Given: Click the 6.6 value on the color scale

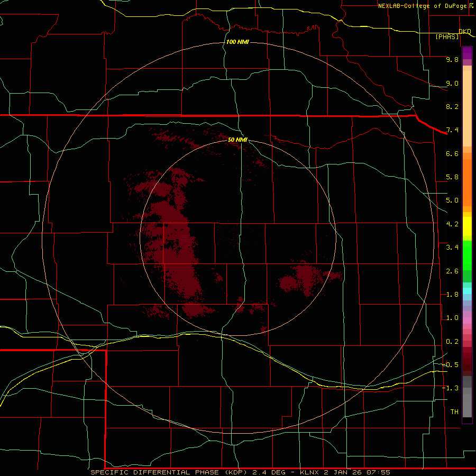Looking at the screenshot, I should pos(452,153).
